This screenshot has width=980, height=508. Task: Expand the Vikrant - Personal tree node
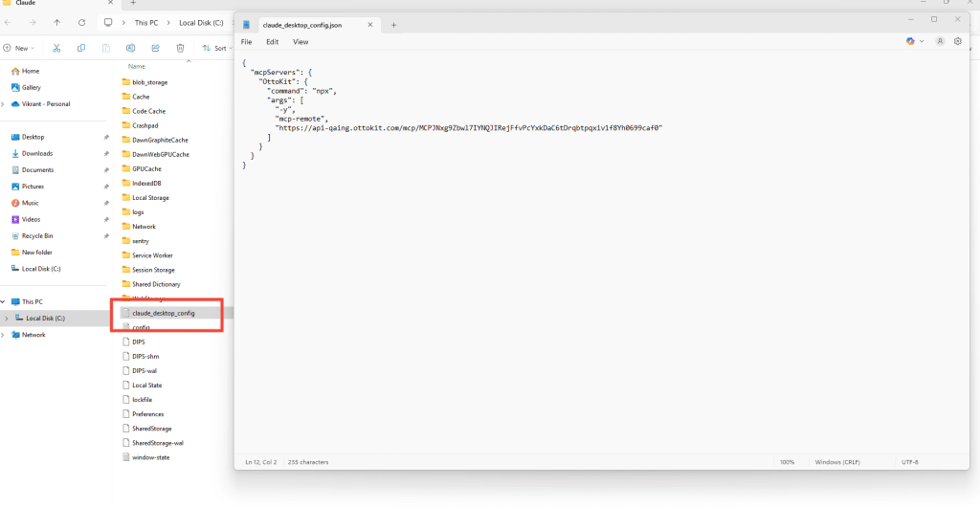(4, 103)
